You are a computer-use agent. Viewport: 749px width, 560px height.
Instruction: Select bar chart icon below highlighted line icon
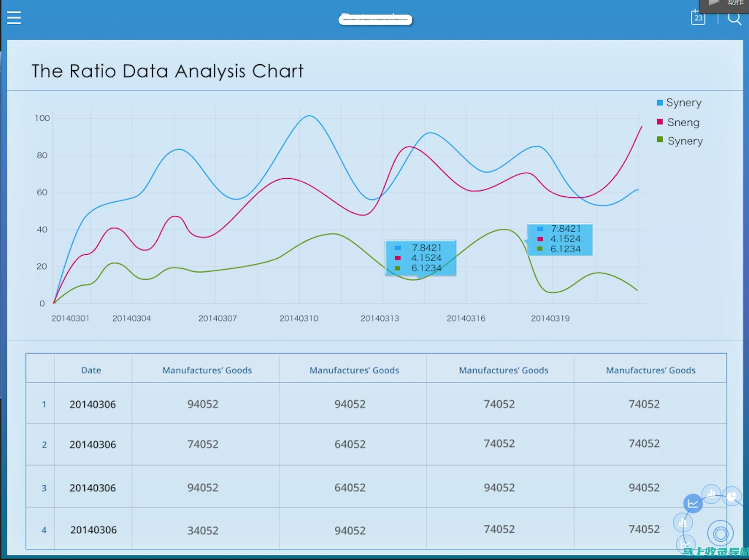click(x=683, y=522)
